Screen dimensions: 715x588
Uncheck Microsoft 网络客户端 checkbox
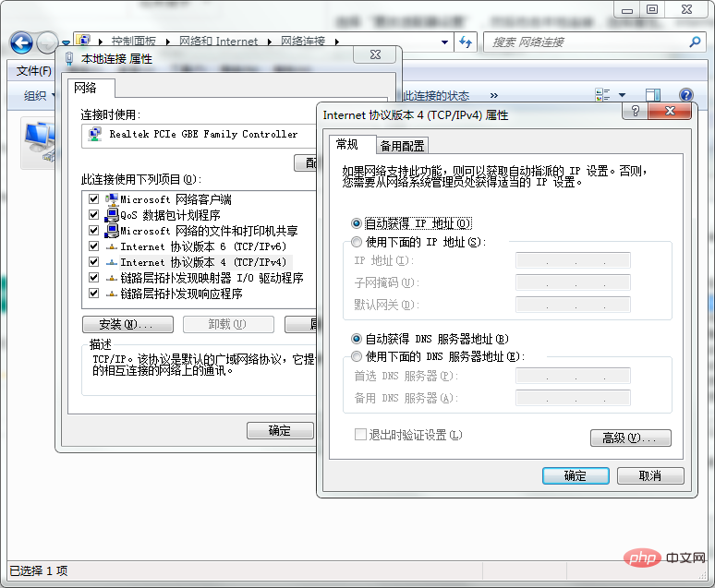(x=94, y=199)
